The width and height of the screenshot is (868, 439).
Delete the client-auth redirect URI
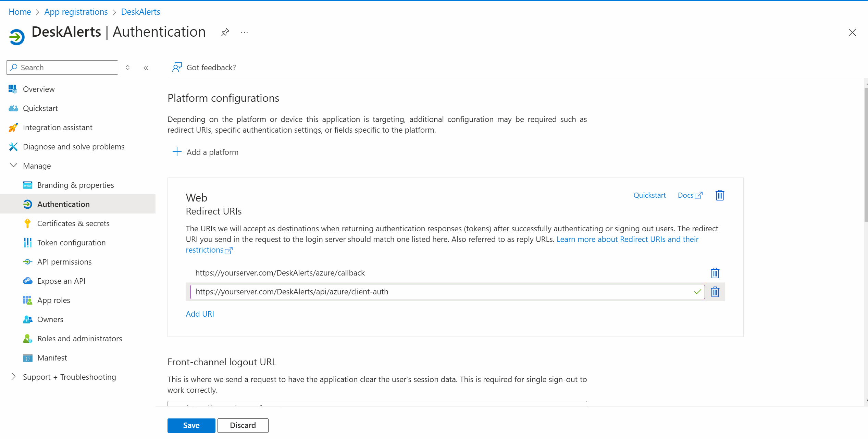[715, 292]
